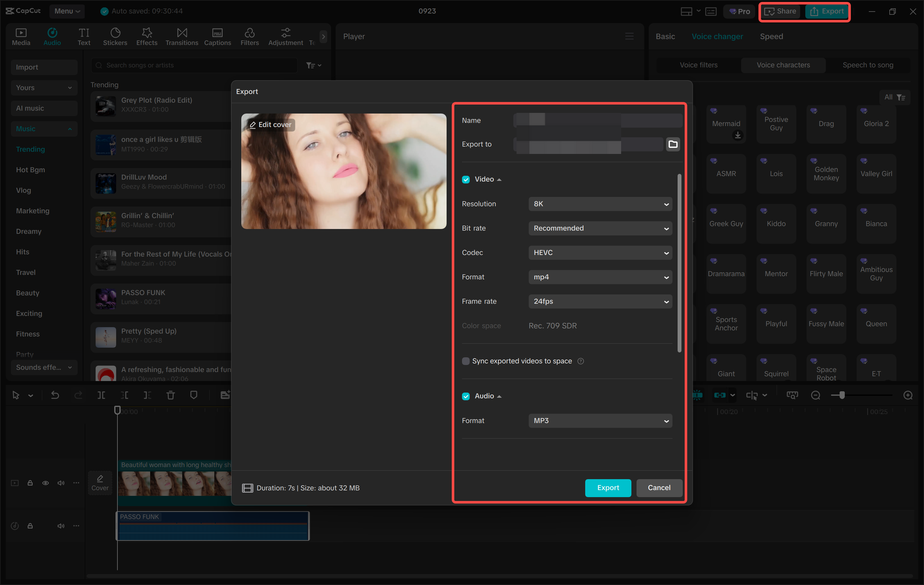The image size is (924, 585).
Task: Expand the Menu dropdown in top left
Action: [x=67, y=11]
